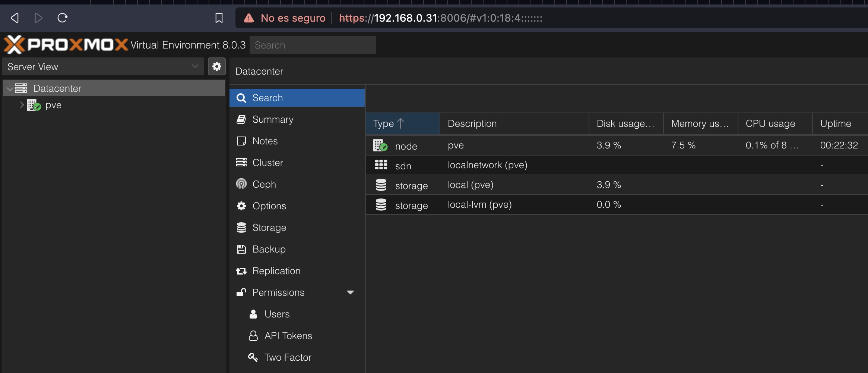This screenshot has height=373, width=868.
Task: Click the Notes sticky note icon
Action: (x=241, y=141)
